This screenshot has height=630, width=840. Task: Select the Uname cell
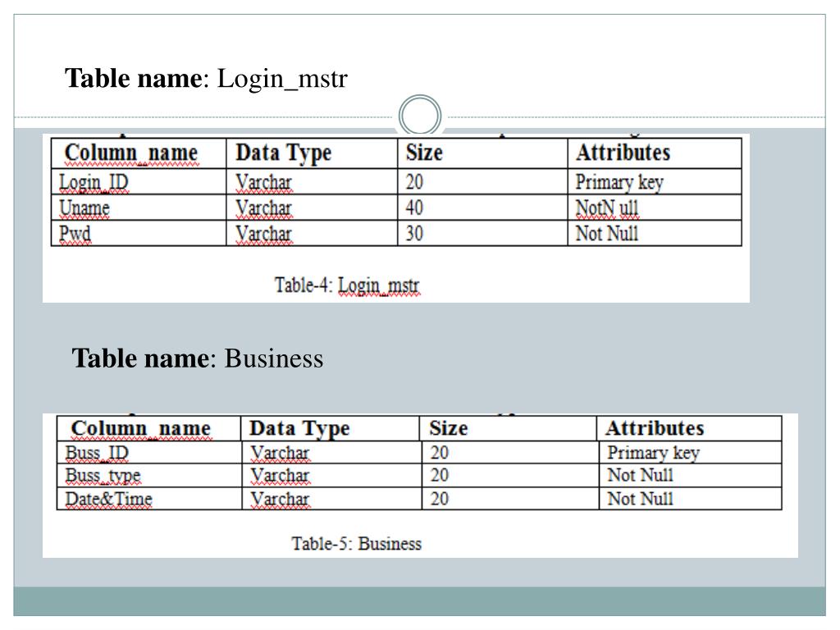click(84, 208)
